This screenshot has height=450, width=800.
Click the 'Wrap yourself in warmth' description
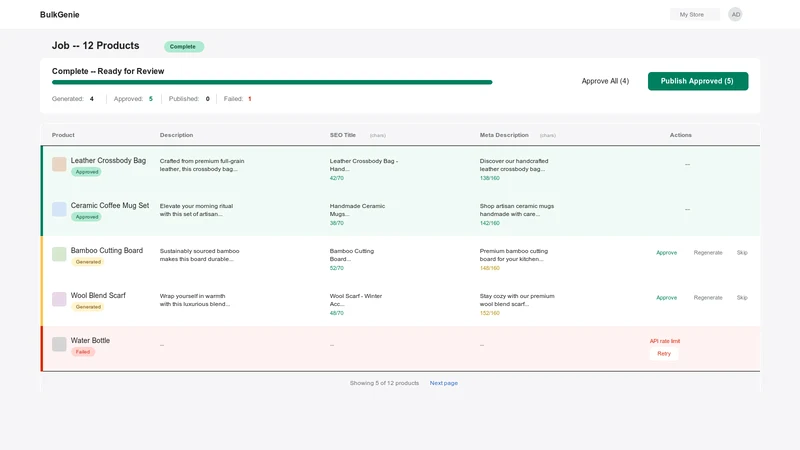[x=195, y=299]
